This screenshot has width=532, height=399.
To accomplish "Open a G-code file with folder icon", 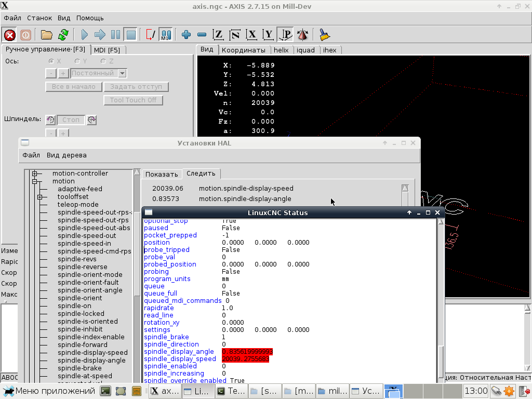I will point(46,35).
